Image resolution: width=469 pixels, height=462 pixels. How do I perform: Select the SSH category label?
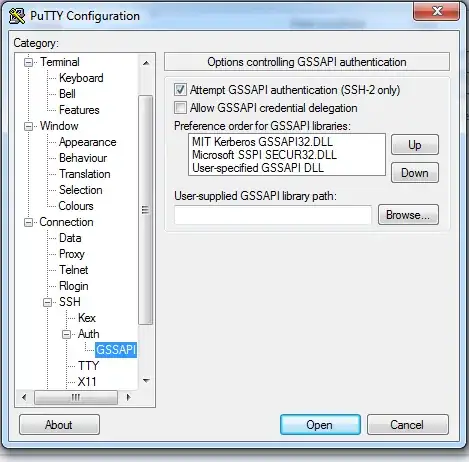(70, 302)
